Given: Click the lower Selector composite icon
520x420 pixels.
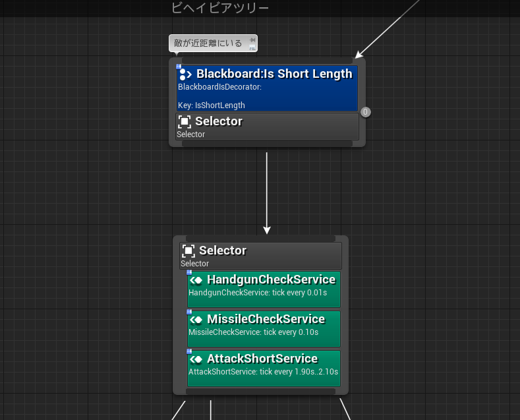Looking at the screenshot, I should point(188,251).
